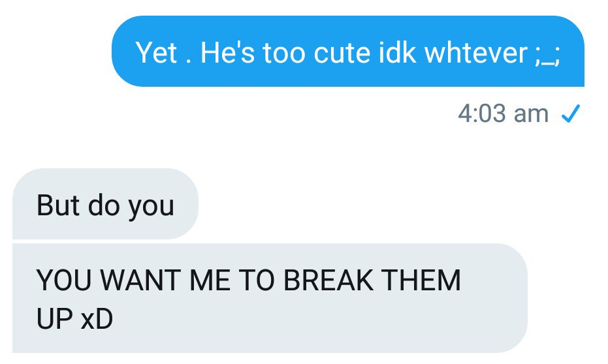
Task: Click "am" in the message timestamp
Action: click(531, 115)
